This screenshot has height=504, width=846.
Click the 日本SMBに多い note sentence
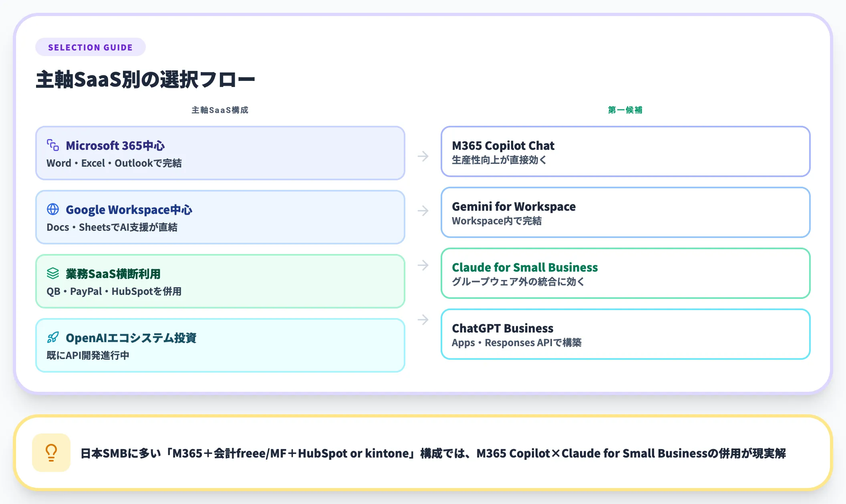pos(433,453)
